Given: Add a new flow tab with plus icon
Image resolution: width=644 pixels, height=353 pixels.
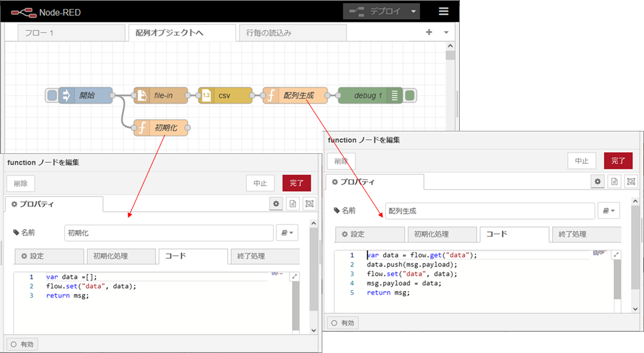Looking at the screenshot, I should click(x=429, y=32).
